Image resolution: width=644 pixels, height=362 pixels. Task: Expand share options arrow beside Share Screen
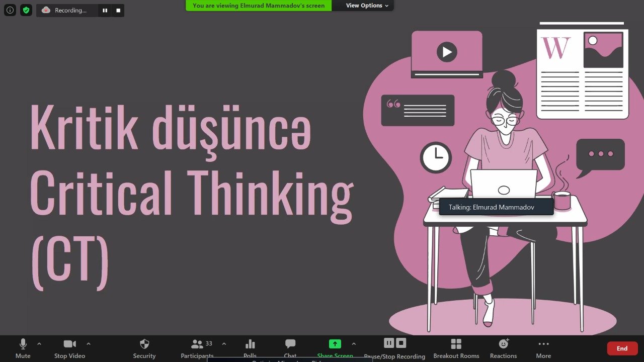pos(354,344)
